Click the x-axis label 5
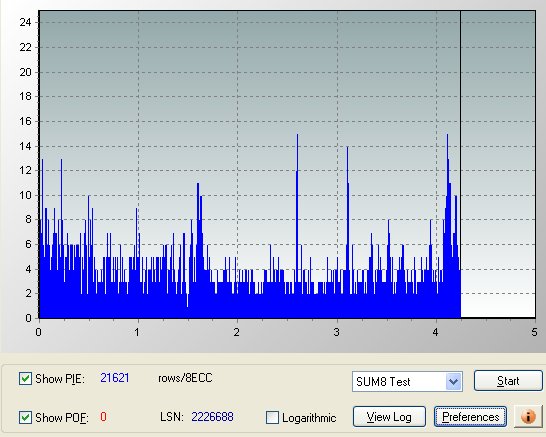 534,332
